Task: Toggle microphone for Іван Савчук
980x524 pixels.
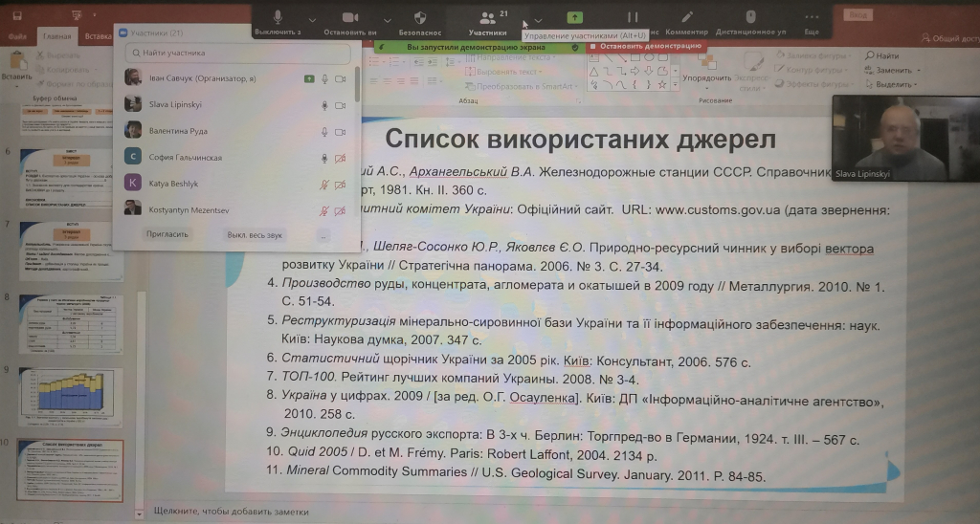Action: point(325,78)
